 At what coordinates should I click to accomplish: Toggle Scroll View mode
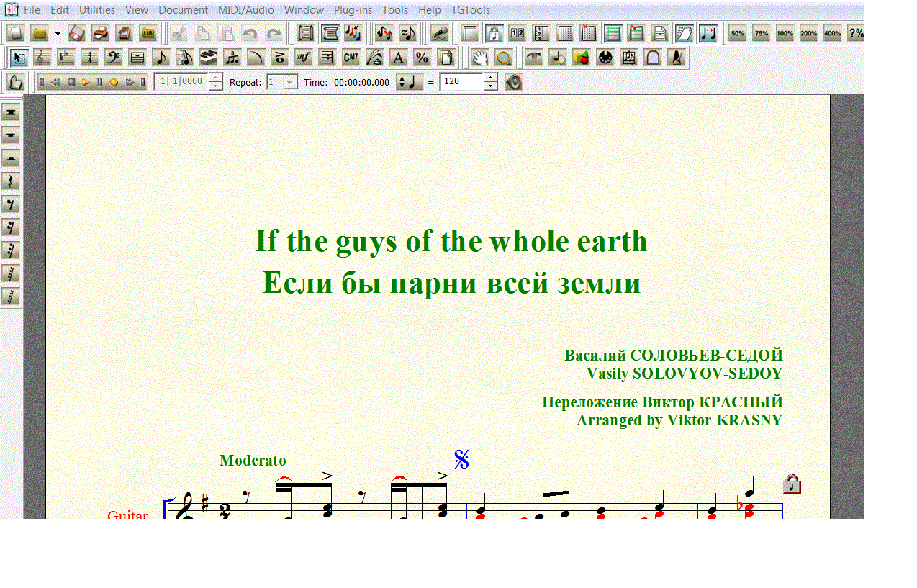pos(330,33)
